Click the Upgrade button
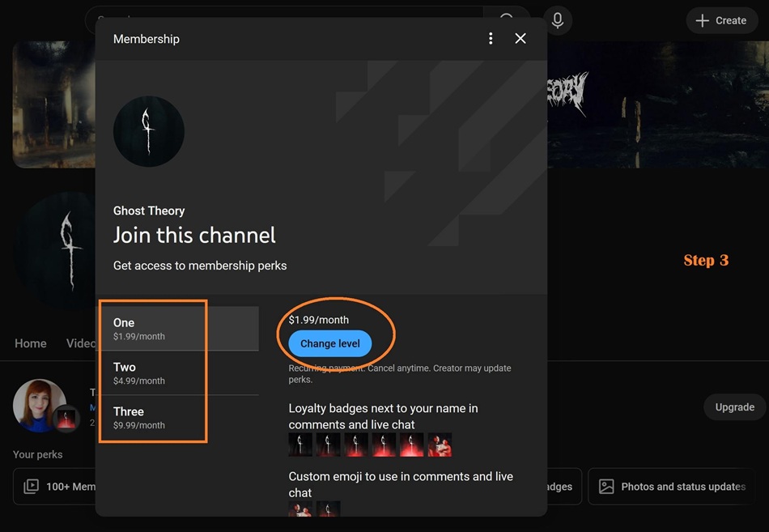The width and height of the screenshot is (769, 532). 734,407
